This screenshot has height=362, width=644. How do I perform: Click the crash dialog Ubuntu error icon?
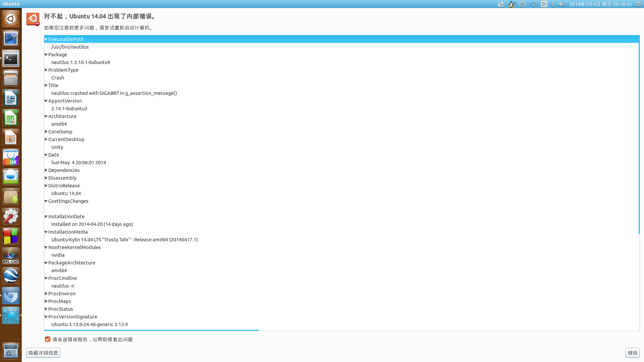pyautogui.click(x=33, y=19)
